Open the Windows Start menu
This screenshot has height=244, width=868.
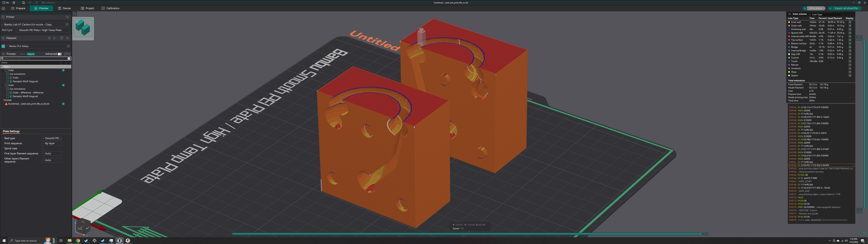pos(4,241)
